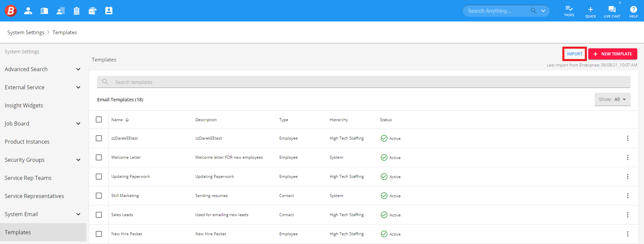The image size is (644, 244).
Task: Create a New Template
Action: point(612,54)
